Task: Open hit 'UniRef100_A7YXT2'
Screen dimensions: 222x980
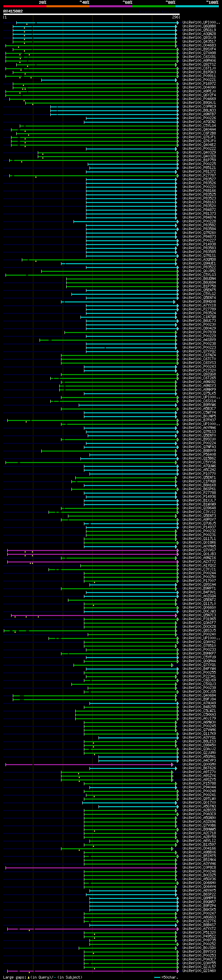Action: 199,929
